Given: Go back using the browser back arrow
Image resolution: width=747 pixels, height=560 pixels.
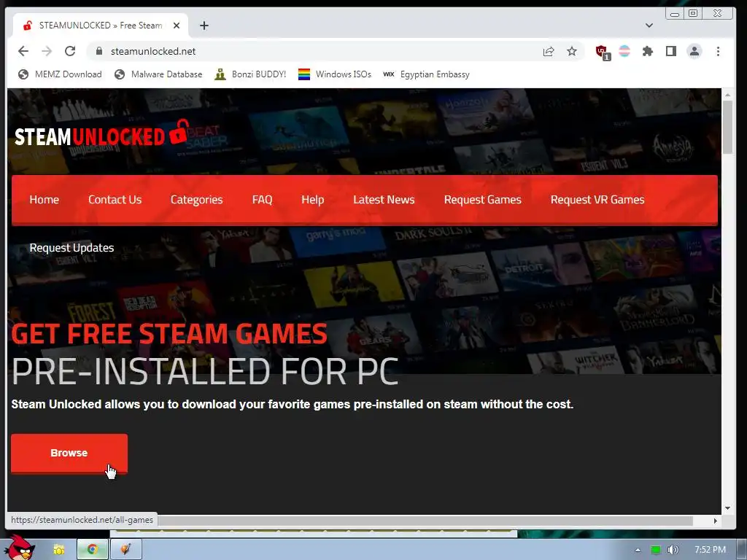Looking at the screenshot, I should coord(23,51).
